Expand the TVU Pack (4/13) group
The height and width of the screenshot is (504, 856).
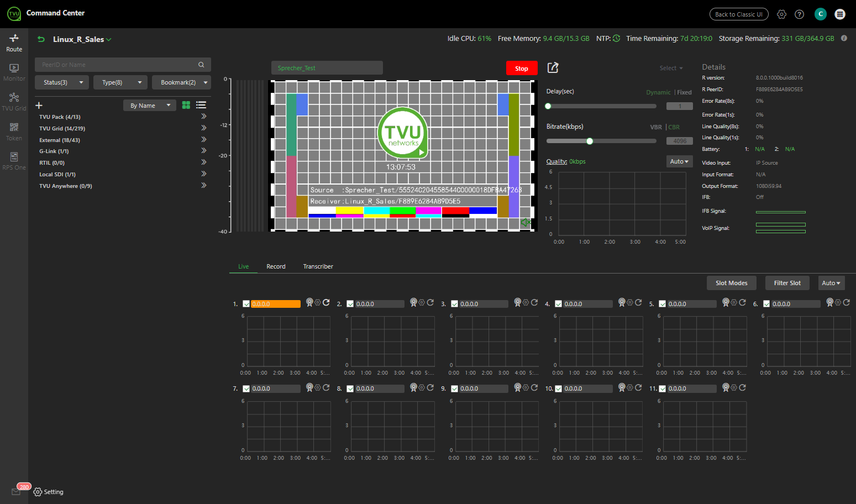click(x=203, y=117)
